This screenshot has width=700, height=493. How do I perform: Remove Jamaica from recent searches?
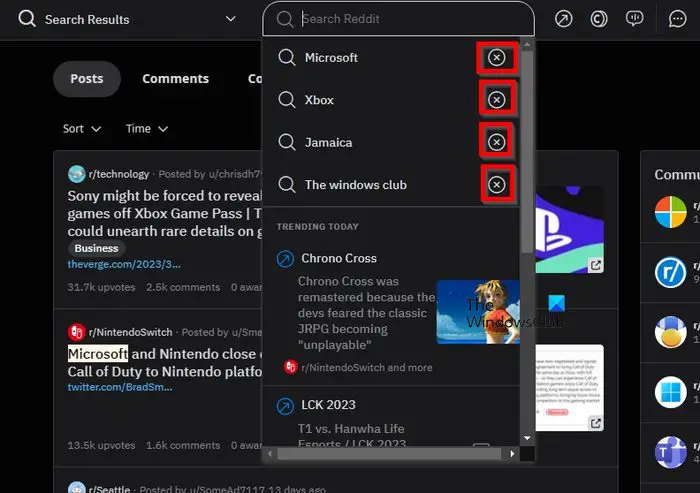coord(496,142)
